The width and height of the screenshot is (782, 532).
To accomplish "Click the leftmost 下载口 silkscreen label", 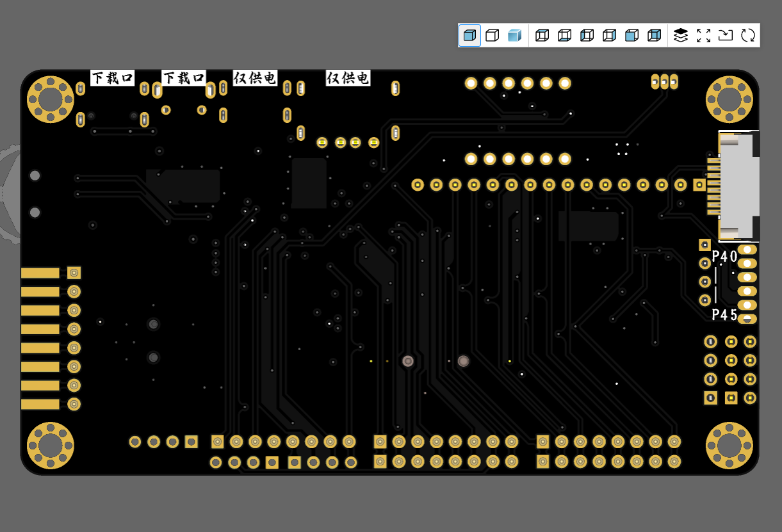I will coord(112,78).
